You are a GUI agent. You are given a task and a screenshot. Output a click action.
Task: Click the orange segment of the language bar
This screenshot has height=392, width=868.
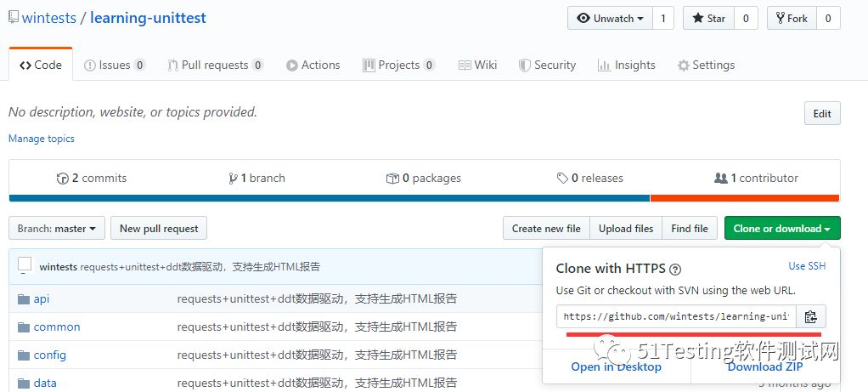745,198
